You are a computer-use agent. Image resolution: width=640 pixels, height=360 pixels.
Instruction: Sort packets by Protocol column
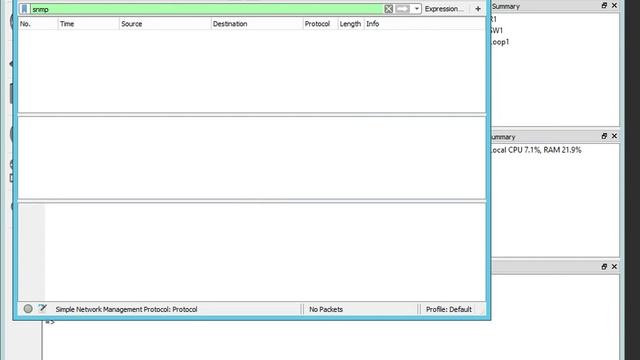coord(320,24)
